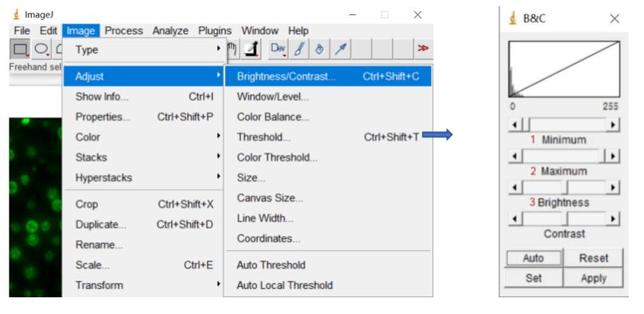
Task: Click the B&C histogram plot
Action: [x=564, y=69]
